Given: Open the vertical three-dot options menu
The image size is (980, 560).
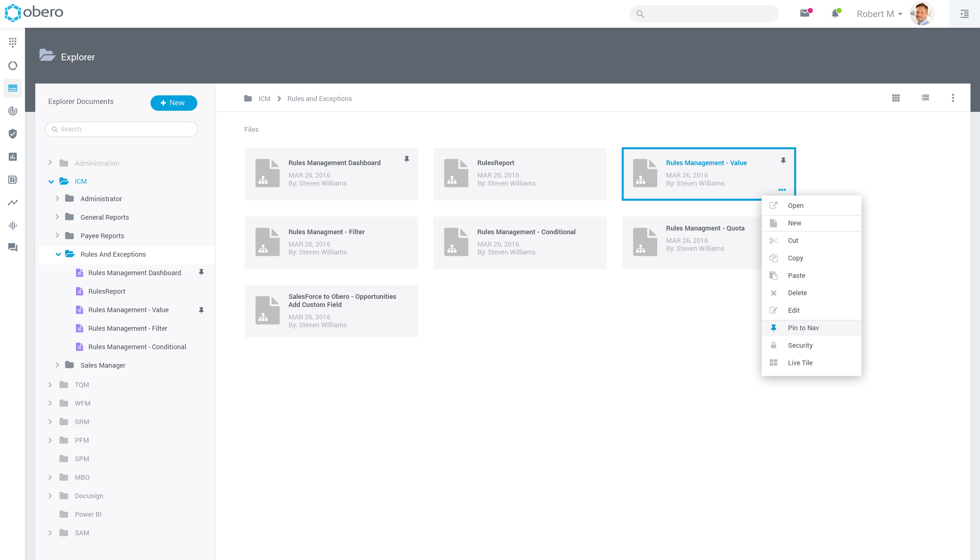Looking at the screenshot, I should click(x=953, y=98).
